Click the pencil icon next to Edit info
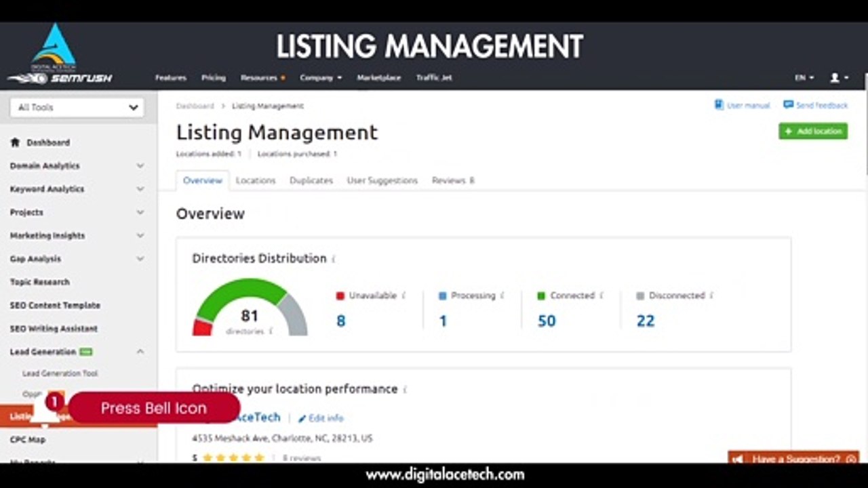The height and width of the screenshot is (488, 868). [x=302, y=419]
